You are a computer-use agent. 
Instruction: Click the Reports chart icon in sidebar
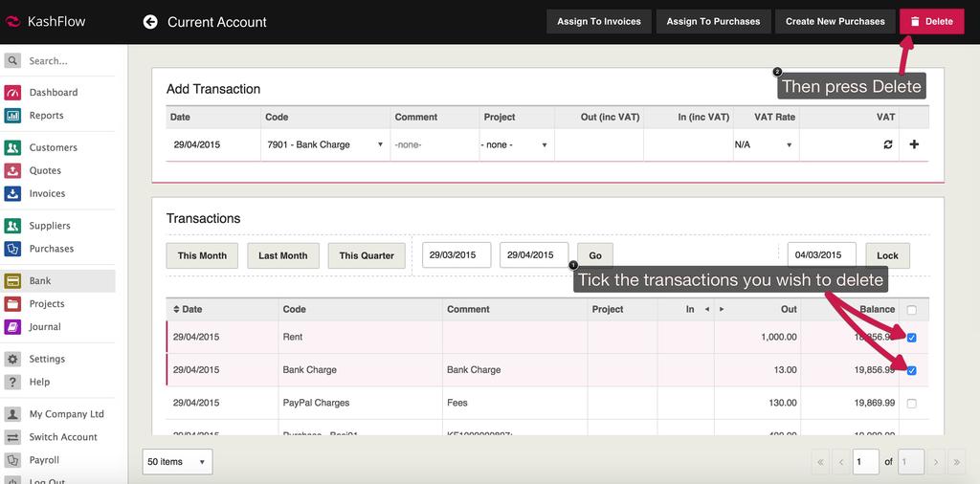coord(12,116)
